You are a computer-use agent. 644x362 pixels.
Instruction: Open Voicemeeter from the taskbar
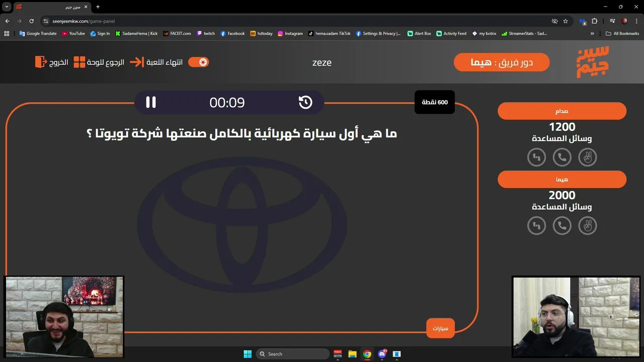[338, 354]
